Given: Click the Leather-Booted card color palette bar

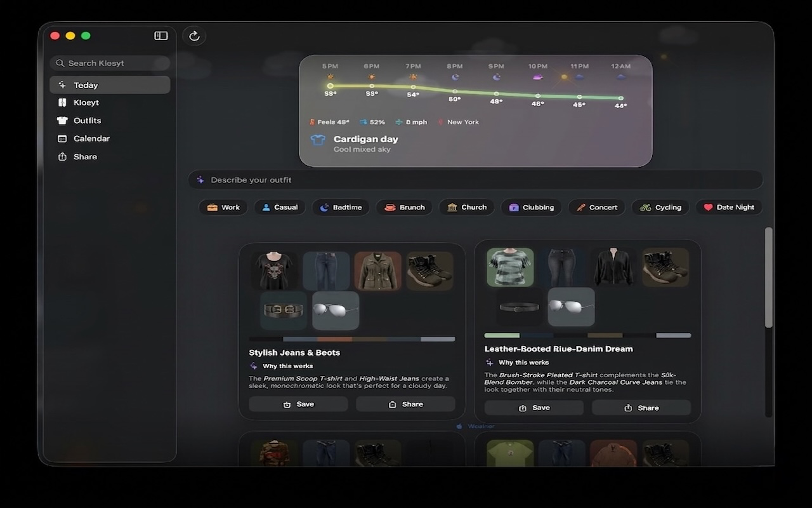Looking at the screenshot, I should tap(587, 335).
